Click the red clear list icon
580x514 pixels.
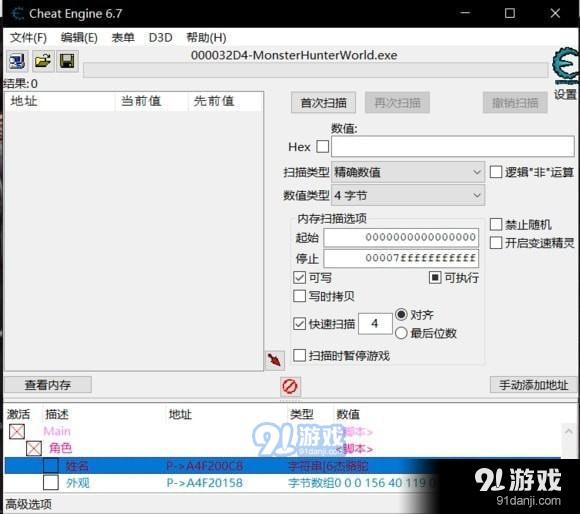tap(290, 386)
